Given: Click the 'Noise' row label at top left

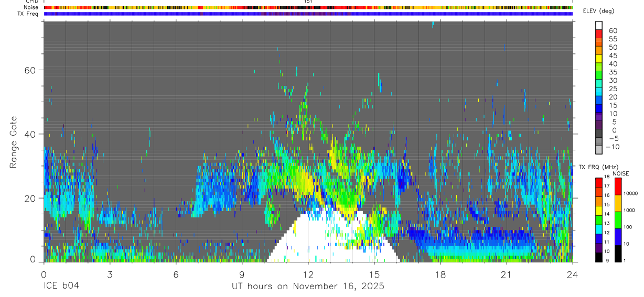Looking at the screenshot, I should coord(31,7).
